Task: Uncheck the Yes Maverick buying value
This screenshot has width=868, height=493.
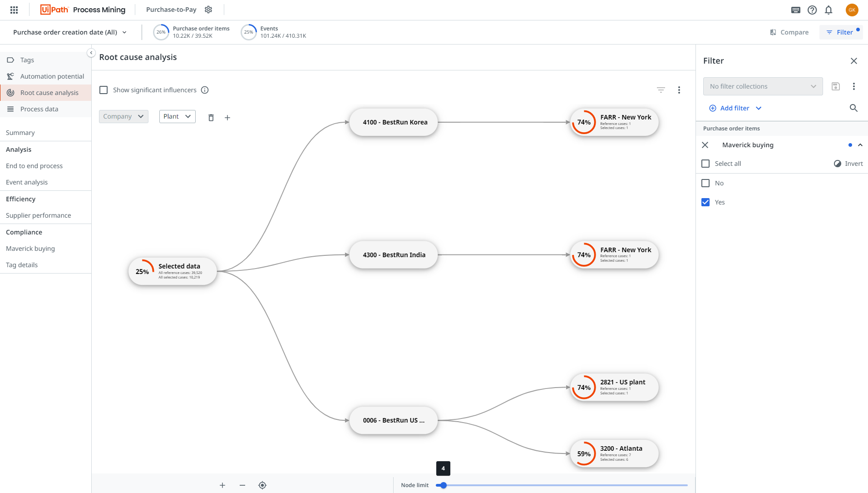Action: [705, 202]
